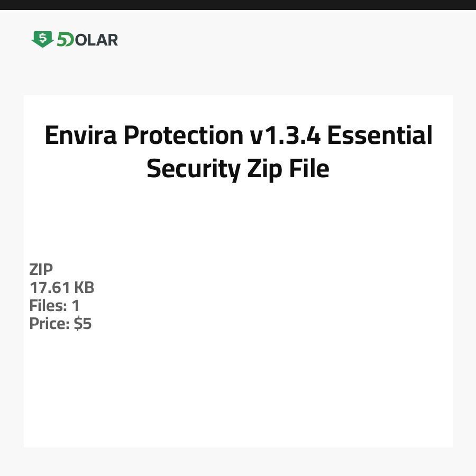Click the 17.61 KB file size

61,288
